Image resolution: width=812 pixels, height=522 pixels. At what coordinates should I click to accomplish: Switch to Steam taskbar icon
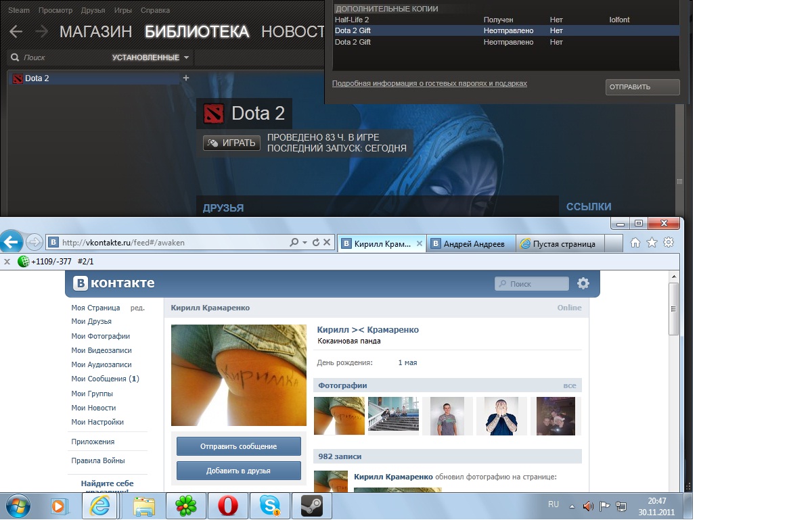click(x=311, y=505)
